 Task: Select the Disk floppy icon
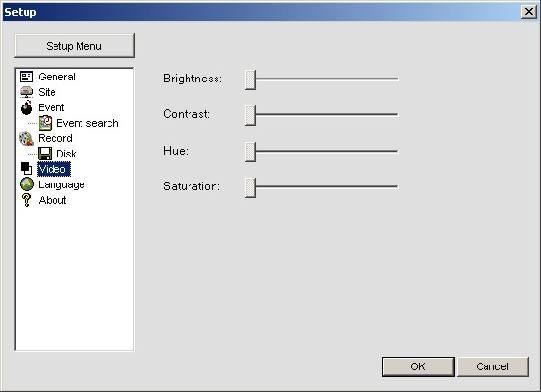coord(45,154)
